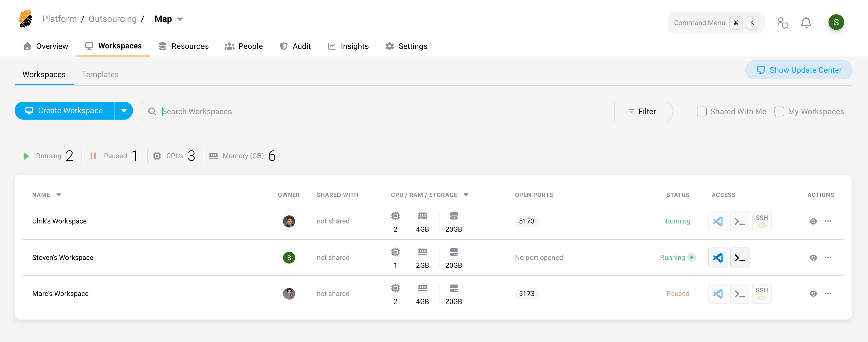Enable the Shared With Me checkbox
Screen dimensions: 868x342
point(702,111)
